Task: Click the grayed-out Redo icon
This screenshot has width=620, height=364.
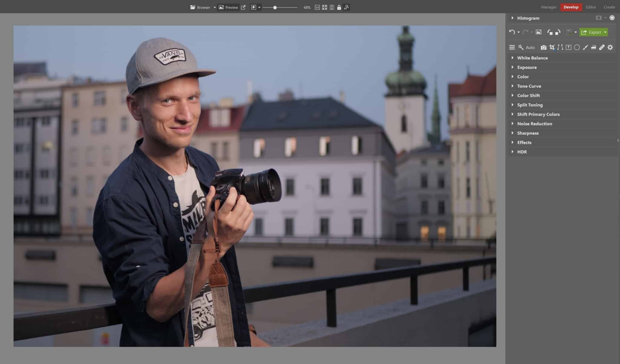Action: pos(526,32)
